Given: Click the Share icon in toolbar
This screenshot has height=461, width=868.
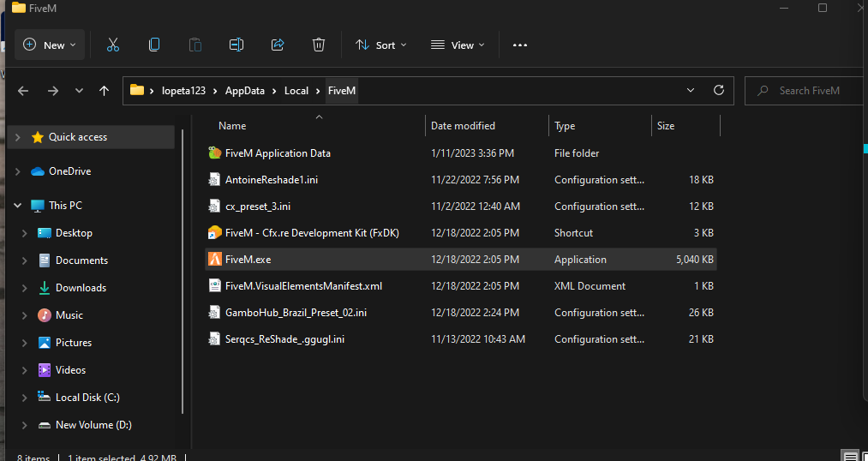Looking at the screenshot, I should [x=278, y=45].
